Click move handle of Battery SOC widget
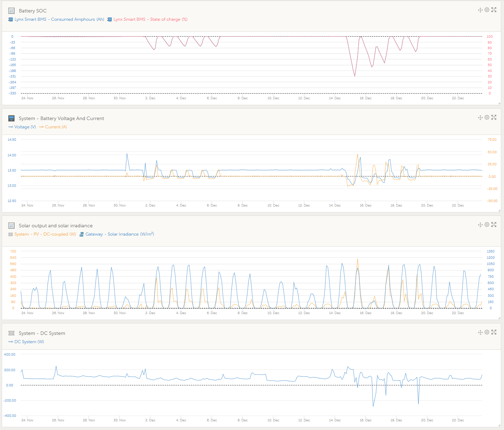504x430 pixels. pos(480,10)
